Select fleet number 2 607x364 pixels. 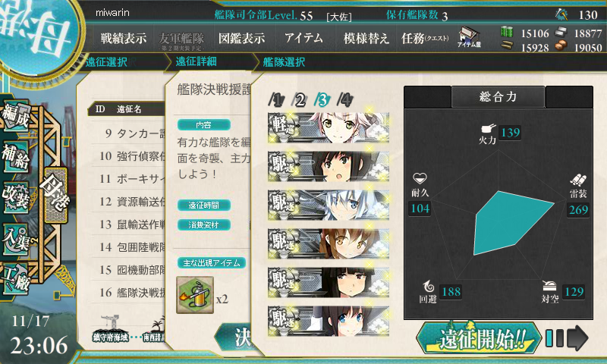[299, 100]
